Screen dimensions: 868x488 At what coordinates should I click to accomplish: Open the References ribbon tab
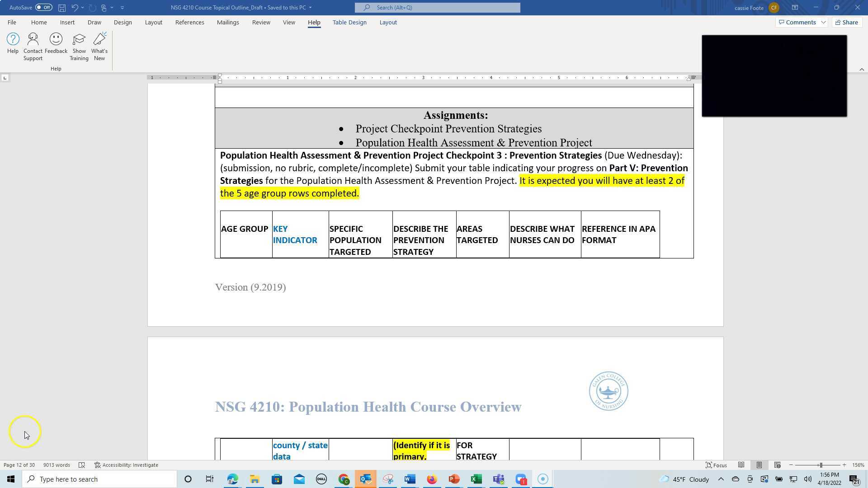(x=190, y=22)
